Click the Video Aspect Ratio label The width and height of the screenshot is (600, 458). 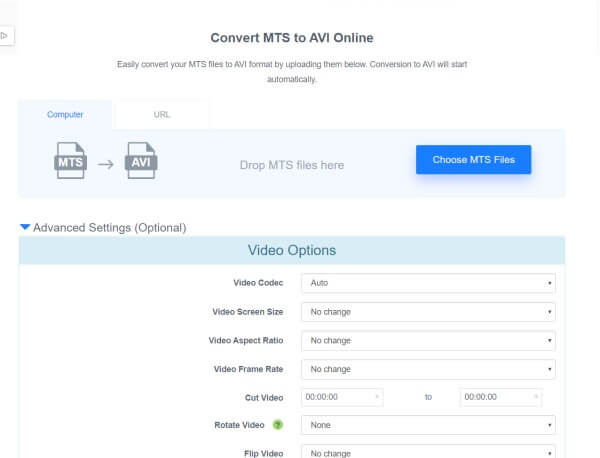[x=246, y=341]
